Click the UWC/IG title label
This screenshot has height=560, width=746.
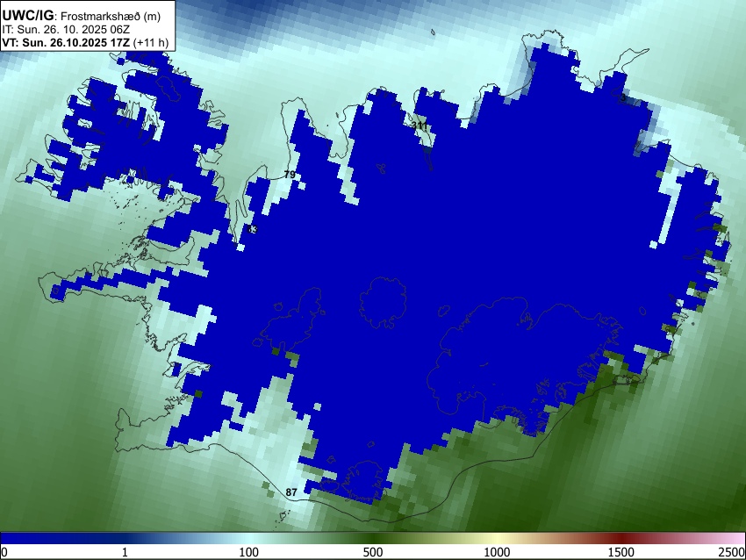pyautogui.click(x=27, y=15)
